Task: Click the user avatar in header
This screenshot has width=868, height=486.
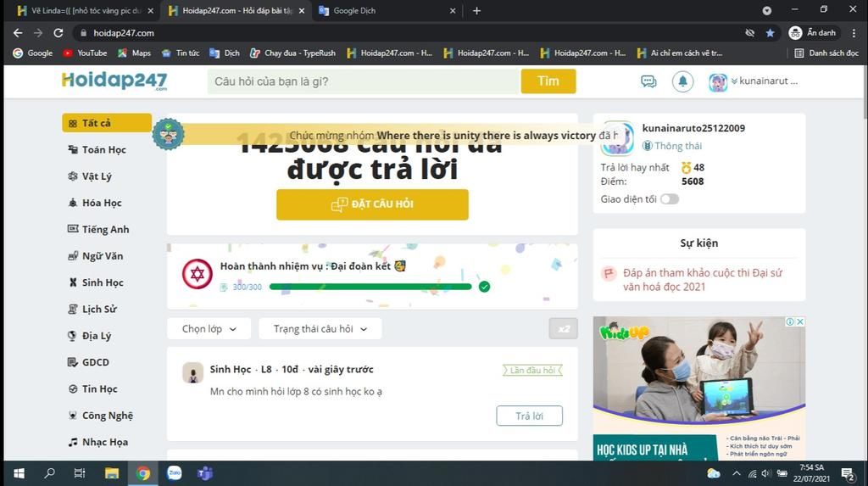Action: pos(718,82)
